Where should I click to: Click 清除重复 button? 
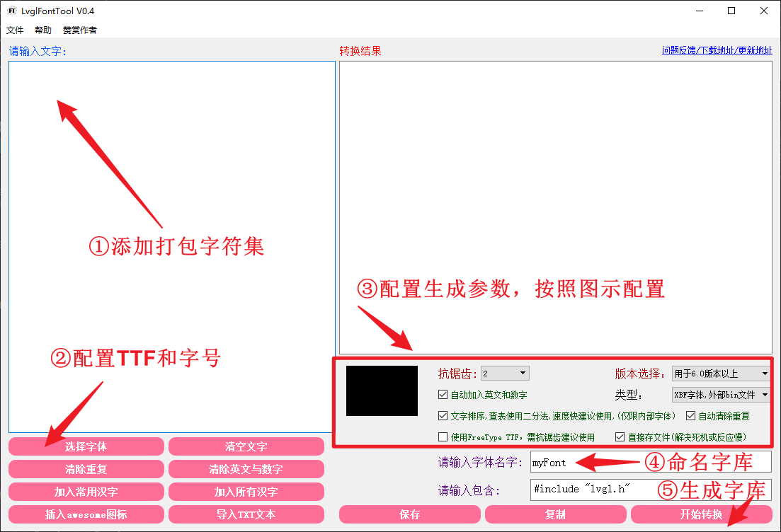click(x=86, y=469)
